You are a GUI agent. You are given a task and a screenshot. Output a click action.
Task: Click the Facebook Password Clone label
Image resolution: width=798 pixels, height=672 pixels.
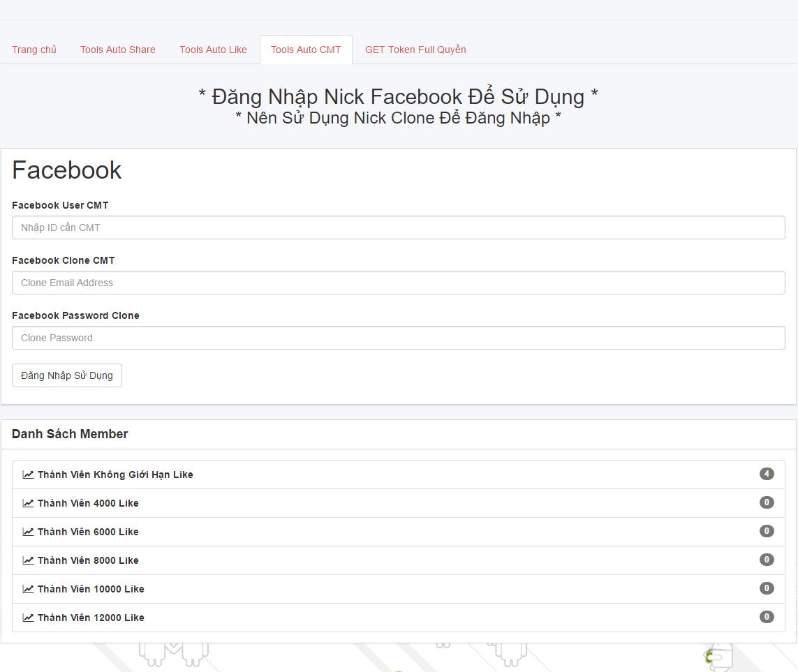pos(75,315)
